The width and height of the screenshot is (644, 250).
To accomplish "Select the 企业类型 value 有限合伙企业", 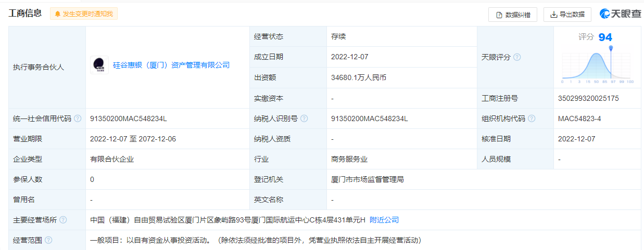I will tap(112, 159).
